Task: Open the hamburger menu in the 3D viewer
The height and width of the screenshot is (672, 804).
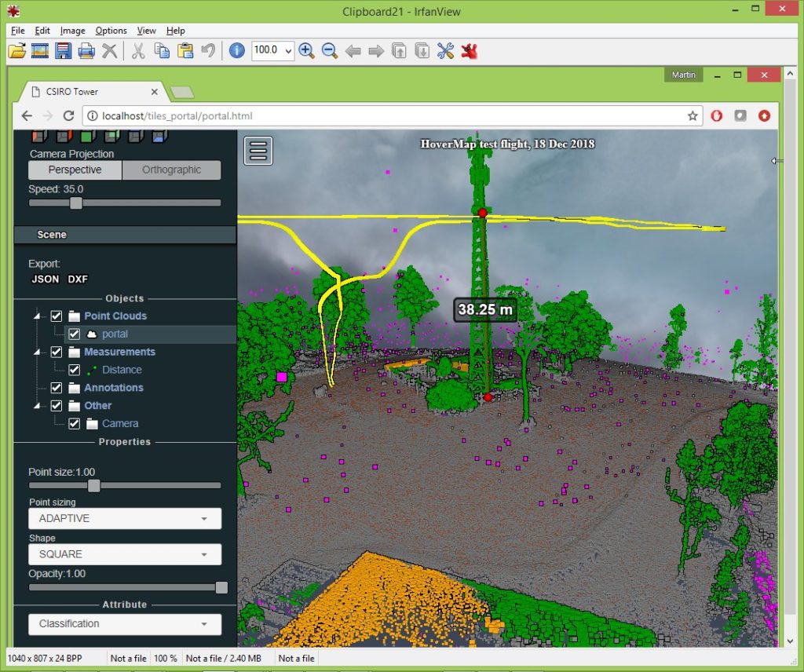Action: [258, 149]
